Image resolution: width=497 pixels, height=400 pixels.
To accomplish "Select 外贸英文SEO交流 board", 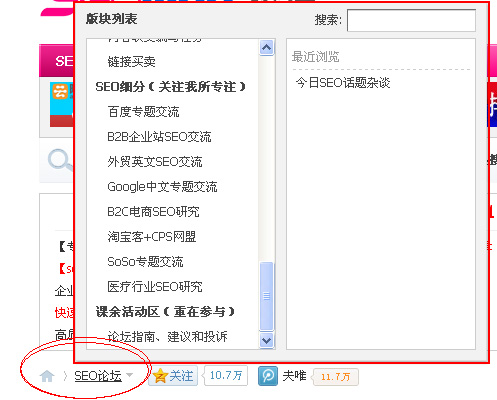I will (155, 162).
